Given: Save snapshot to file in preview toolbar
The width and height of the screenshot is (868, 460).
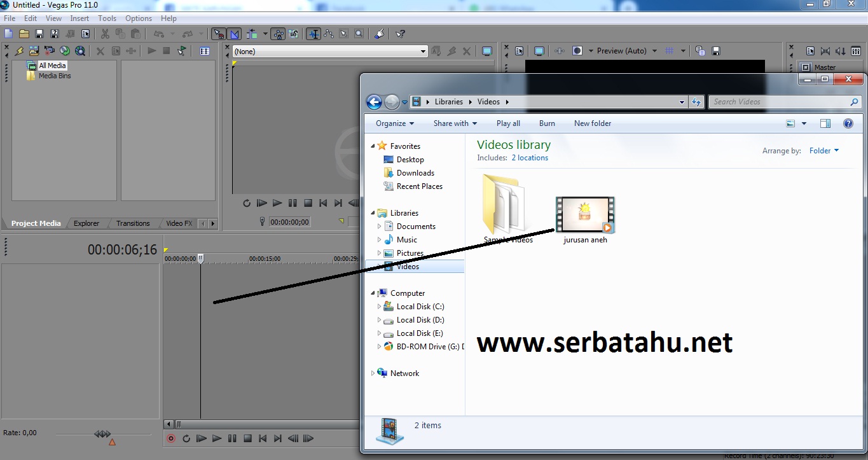Looking at the screenshot, I should click(x=716, y=51).
